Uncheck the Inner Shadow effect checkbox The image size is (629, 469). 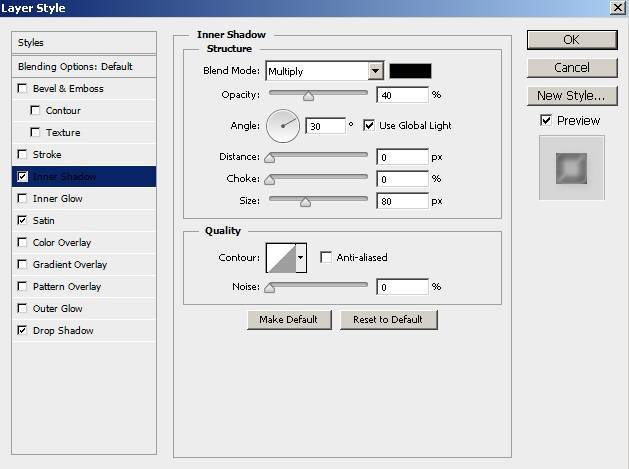22,177
